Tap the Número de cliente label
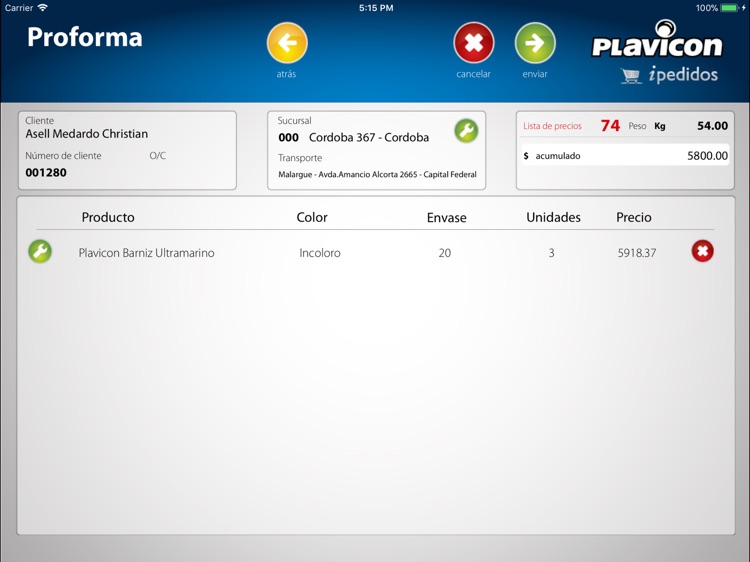 click(63, 156)
